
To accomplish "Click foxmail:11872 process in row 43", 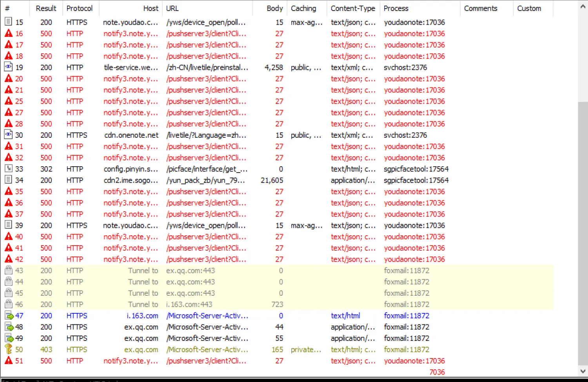I will click(407, 271).
